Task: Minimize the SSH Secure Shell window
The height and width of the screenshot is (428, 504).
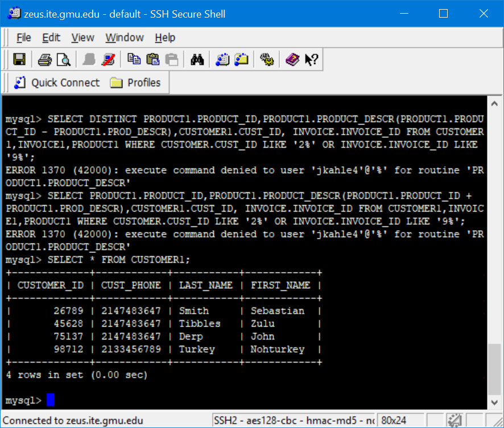Action: click(x=404, y=14)
